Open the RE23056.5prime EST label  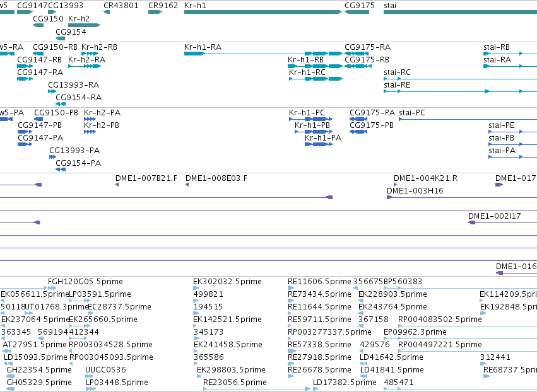[x=235, y=383]
